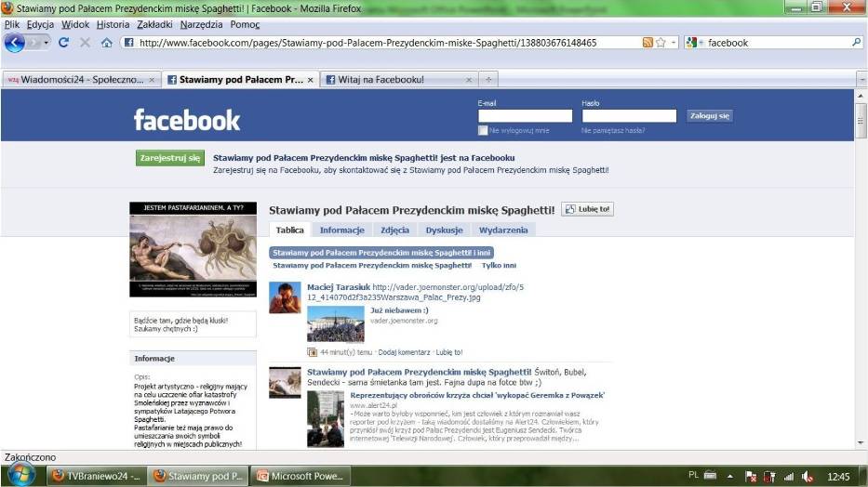Open the Narzędzia menu
This screenshot has height=487, width=868.
pyautogui.click(x=201, y=24)
